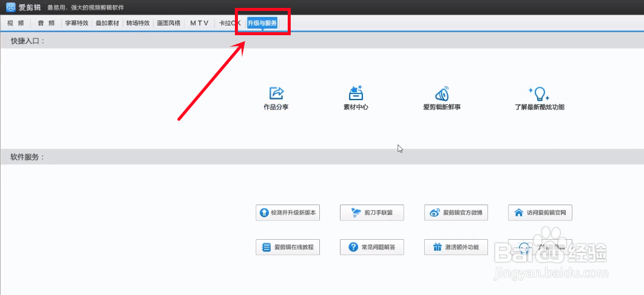644x295 pixels.
Task: Open the 字幕特效 tab
Action: point(77,23)
